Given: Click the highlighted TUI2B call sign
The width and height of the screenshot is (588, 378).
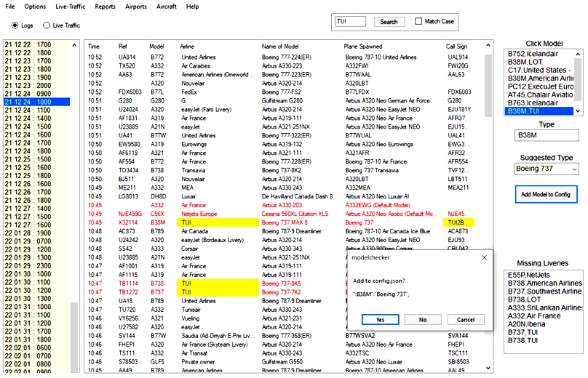Looking at the screenshot, I should pyautogui.click(x=458, y=222).
